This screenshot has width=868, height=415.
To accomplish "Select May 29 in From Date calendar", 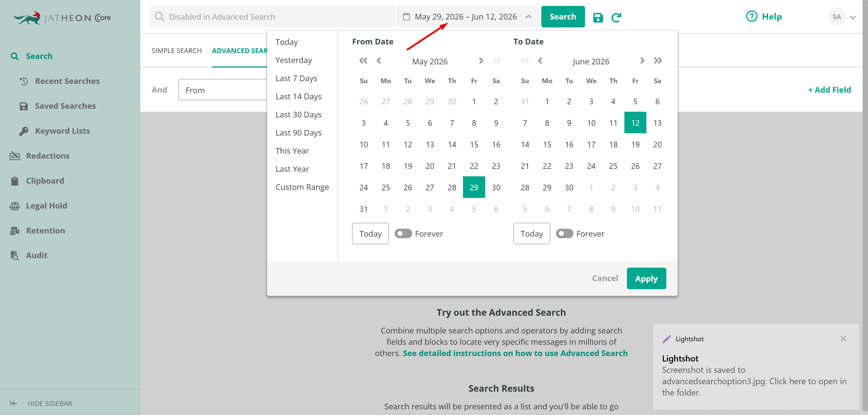I will 474,187.
